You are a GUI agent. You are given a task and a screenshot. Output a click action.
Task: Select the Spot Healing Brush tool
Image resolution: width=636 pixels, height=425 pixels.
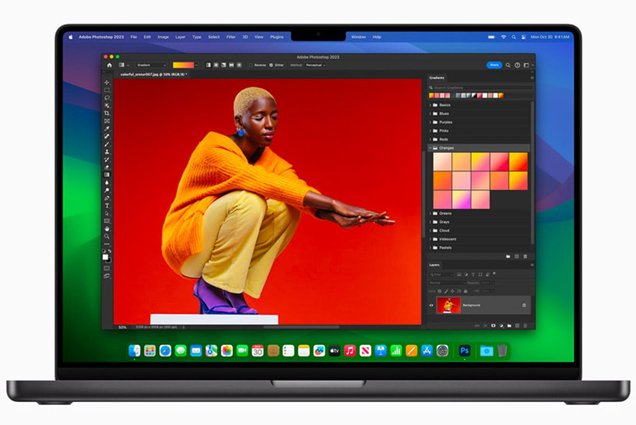tap(107, 136)
